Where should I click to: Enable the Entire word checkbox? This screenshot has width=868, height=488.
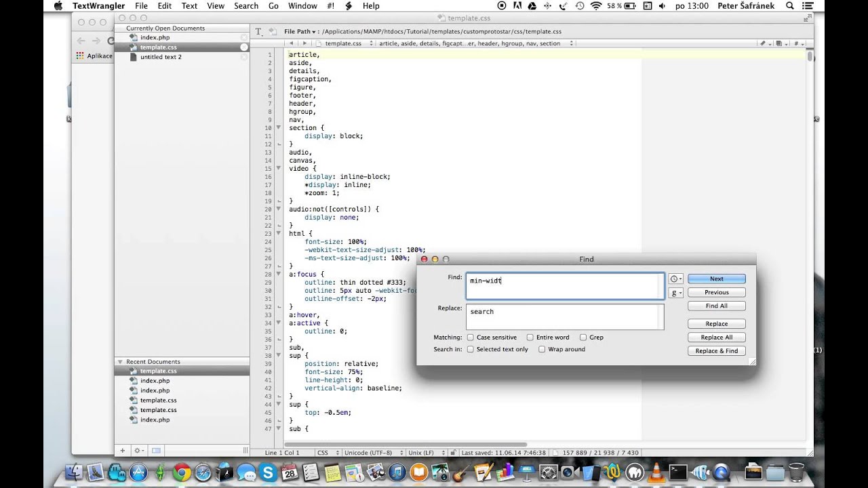(x=530, y=338)
